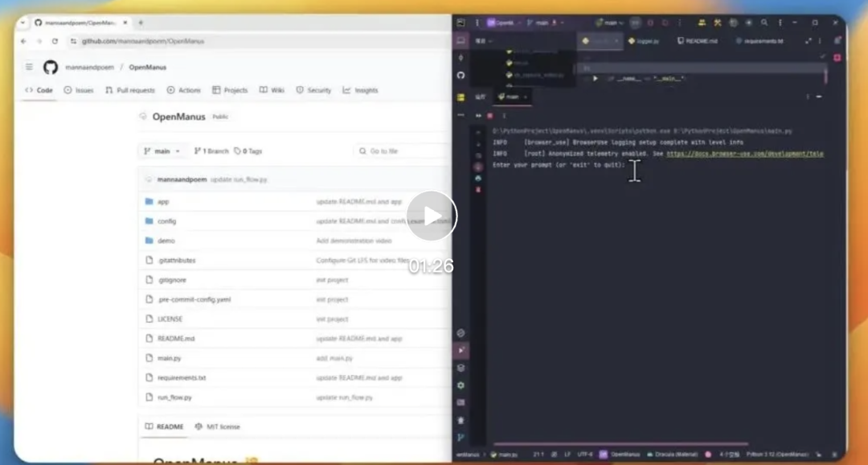Open main.py in the GitHub file list

coord(170,359)
